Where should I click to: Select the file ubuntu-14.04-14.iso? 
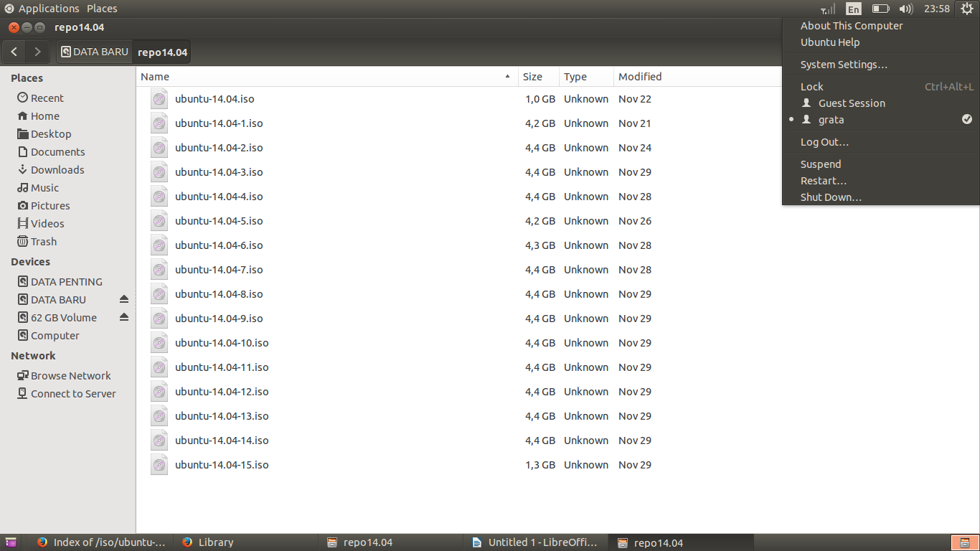(x=222, y=441)
